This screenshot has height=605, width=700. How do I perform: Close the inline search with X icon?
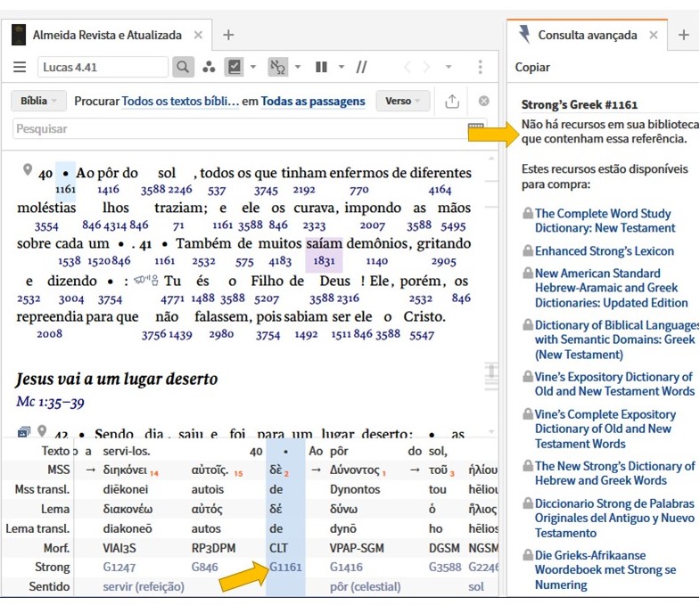(x=483, y=101)
